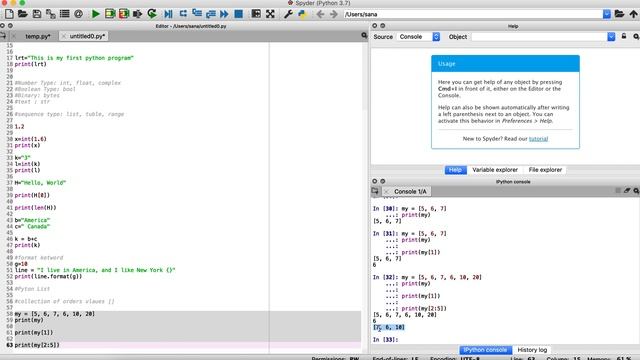Click the line 17 lrt string assignment
This screenshot has height=360, width=640.
coord(74,58)
